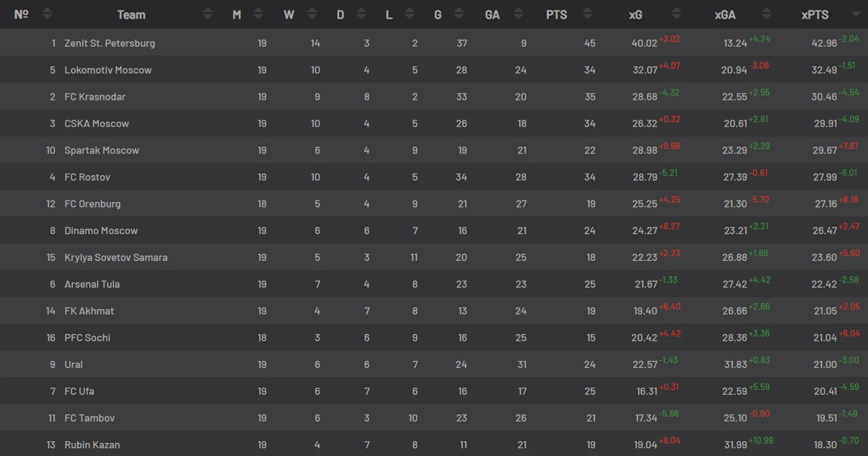Sort by losses using L column arrows
868x456 pixels.
pos(409,14)
